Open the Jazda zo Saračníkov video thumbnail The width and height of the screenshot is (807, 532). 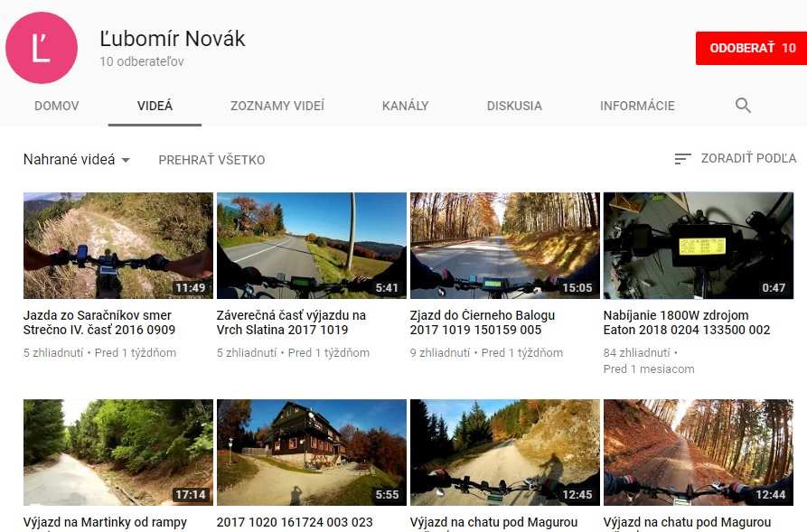coord(117,246)
